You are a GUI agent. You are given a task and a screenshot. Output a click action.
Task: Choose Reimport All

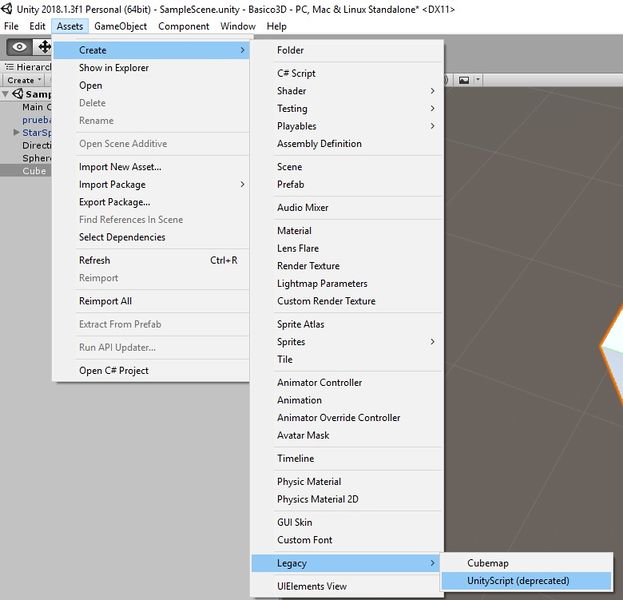point(151,301)
